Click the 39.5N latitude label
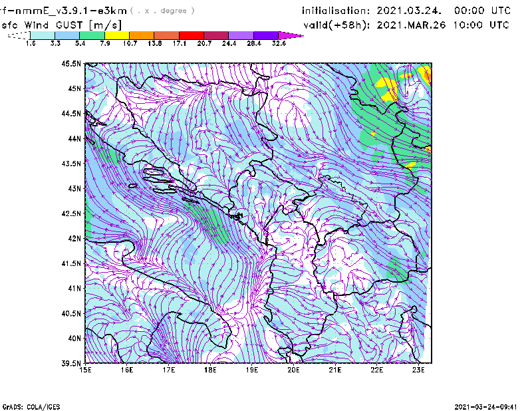 tap(71, 363)
